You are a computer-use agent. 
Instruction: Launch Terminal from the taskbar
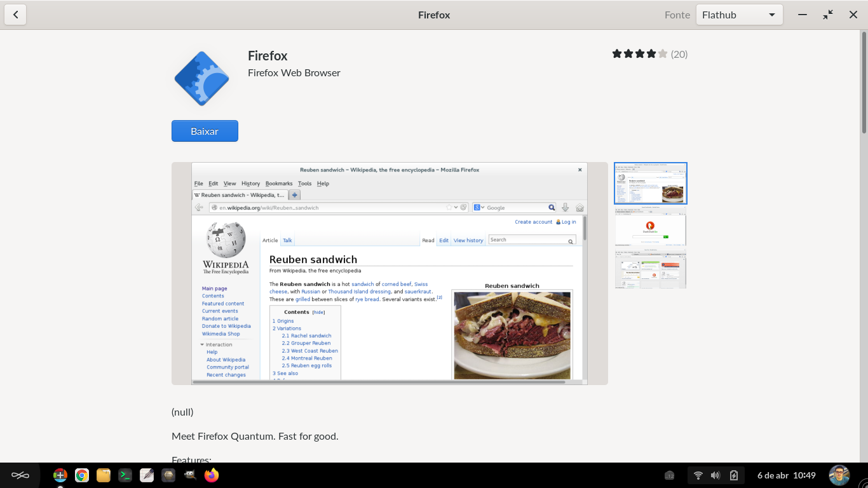(125, 475)
